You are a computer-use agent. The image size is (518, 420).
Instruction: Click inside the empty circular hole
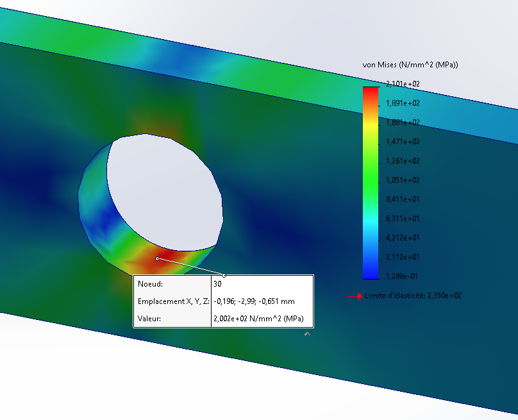tap(165, 192)
